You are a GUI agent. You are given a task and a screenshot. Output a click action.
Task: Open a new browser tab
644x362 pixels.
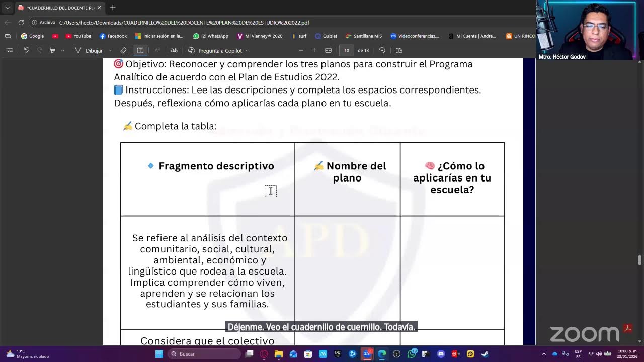113,8
